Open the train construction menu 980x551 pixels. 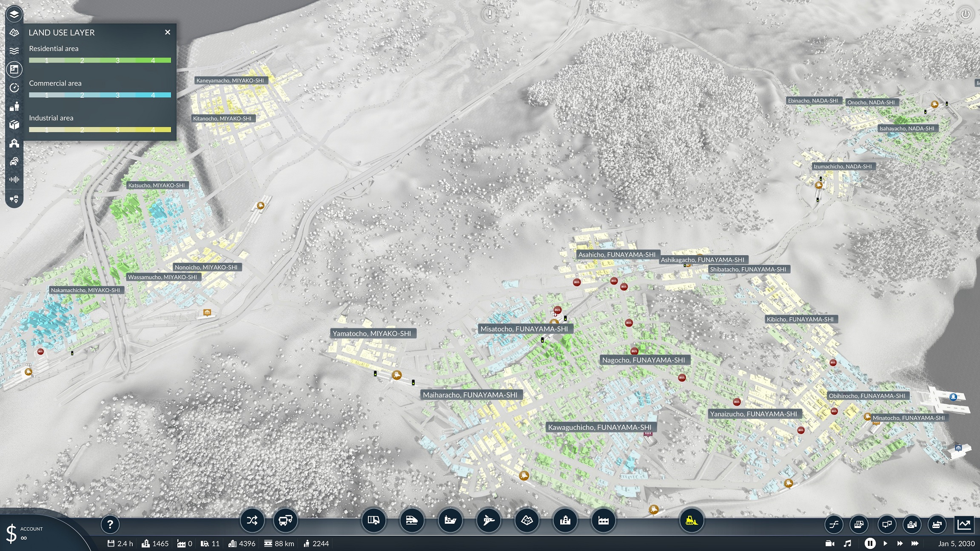411,520
